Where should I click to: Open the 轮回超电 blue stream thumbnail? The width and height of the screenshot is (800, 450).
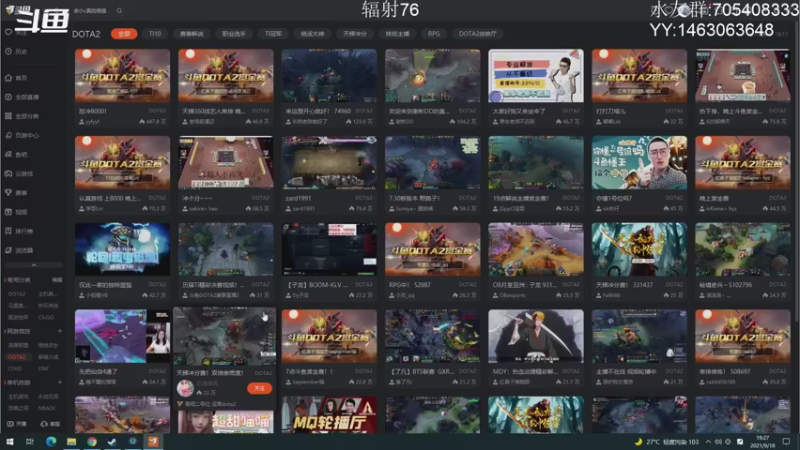tap(122, 249)
